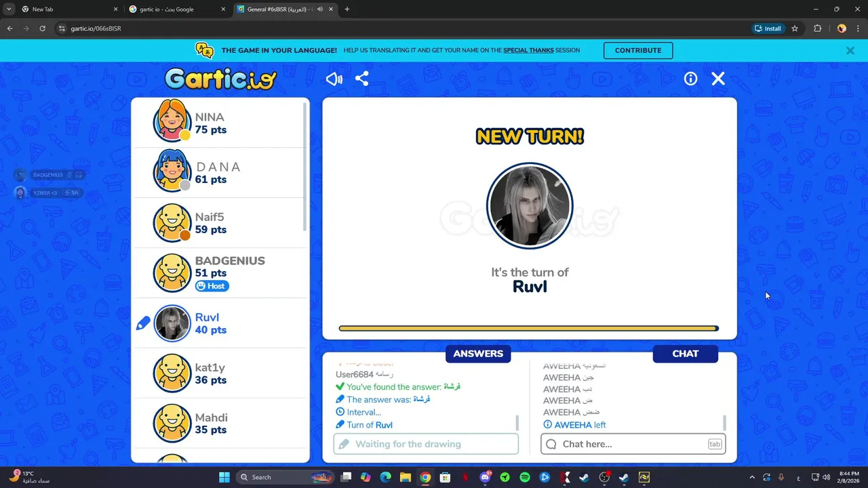Open the browser extensions icon
868x488 pixels.
click(817, 28)
